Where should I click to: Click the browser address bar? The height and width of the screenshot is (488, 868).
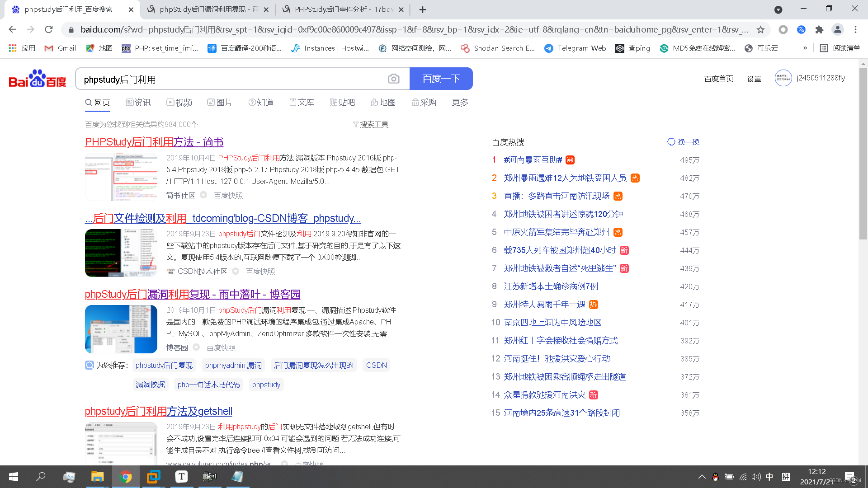[414, 29]
